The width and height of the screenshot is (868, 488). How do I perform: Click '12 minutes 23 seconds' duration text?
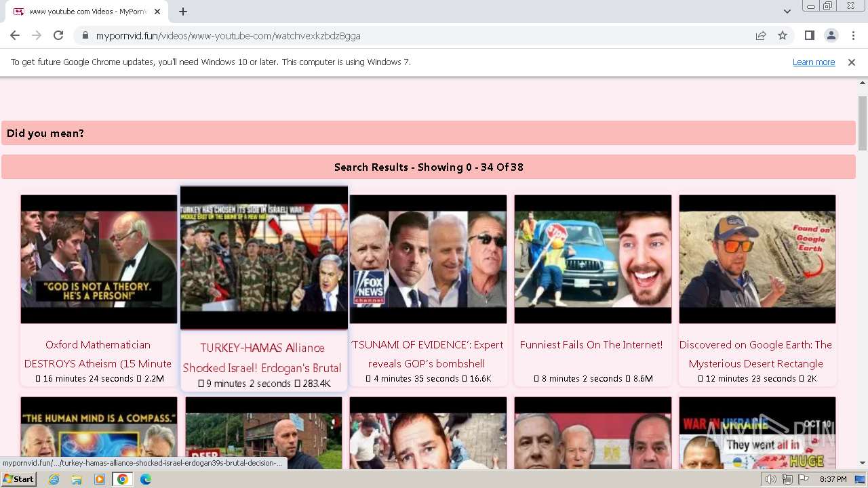point(751,379)
